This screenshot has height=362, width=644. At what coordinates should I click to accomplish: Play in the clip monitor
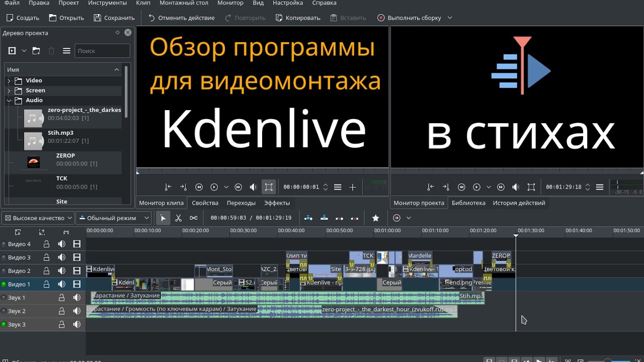pos(214,187)
